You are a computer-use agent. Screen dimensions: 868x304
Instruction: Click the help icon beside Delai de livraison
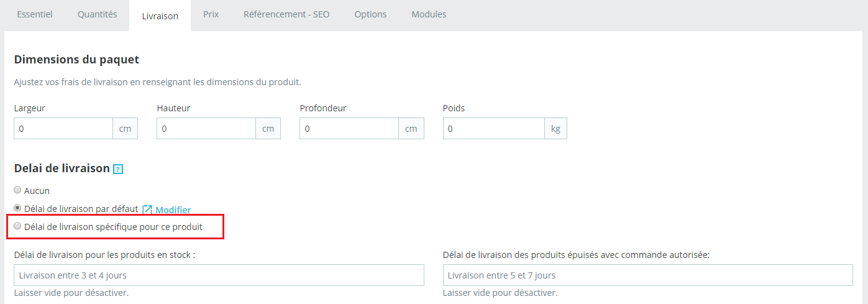click(118, 169)
